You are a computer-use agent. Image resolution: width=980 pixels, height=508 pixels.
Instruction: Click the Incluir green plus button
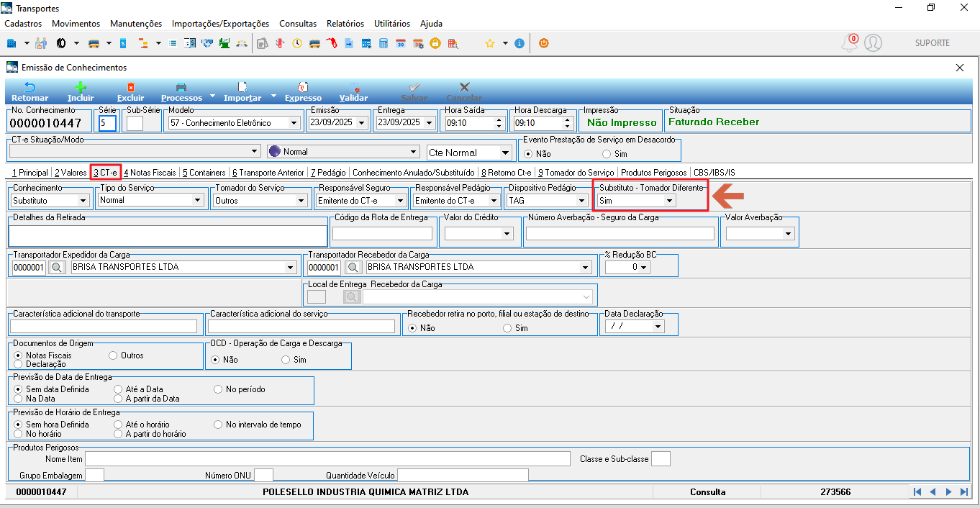coord(81,91)
